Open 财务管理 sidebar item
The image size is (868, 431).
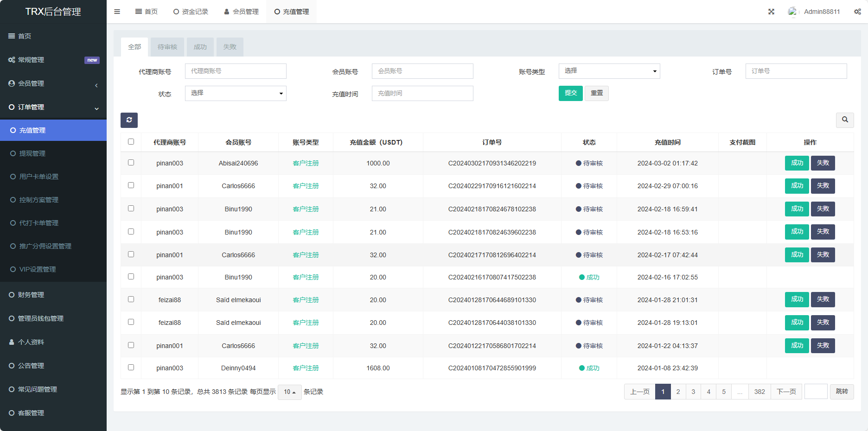pos(53,295)
